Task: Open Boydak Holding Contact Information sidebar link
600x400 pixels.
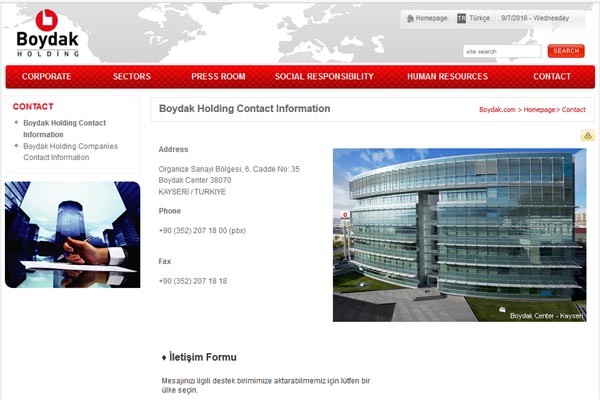Action: 64,128
